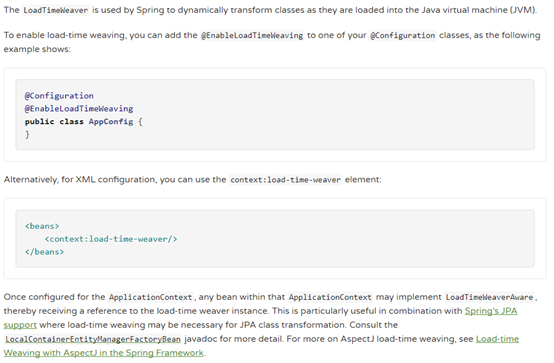The image size is (554, 363).
Task: Click the LoadTimeWeaverAware inline code
Action: 489,297
